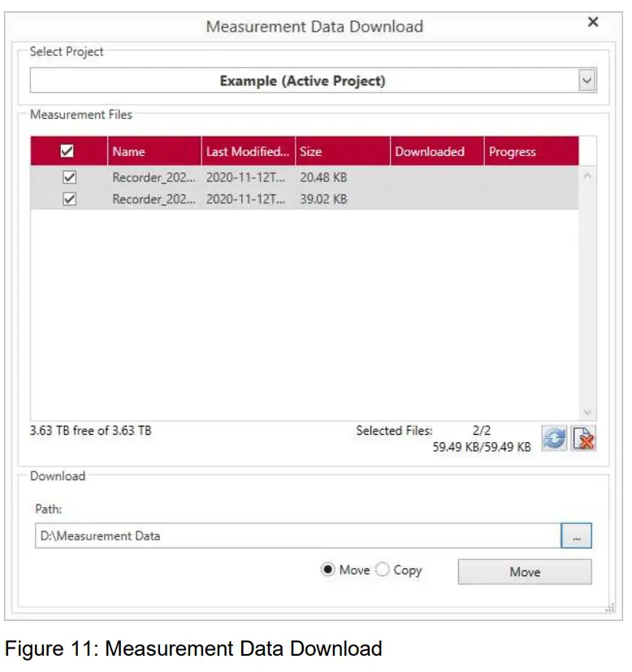The width and height of the screenshot is (632, 672).
Task: Sort by the Last Modified column header
Action: [248, 151]
